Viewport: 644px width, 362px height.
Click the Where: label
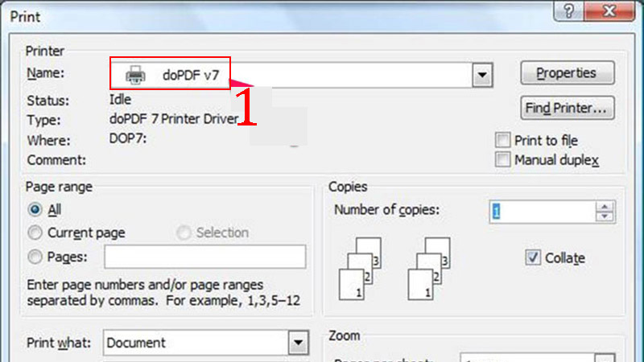coord(48,140)
